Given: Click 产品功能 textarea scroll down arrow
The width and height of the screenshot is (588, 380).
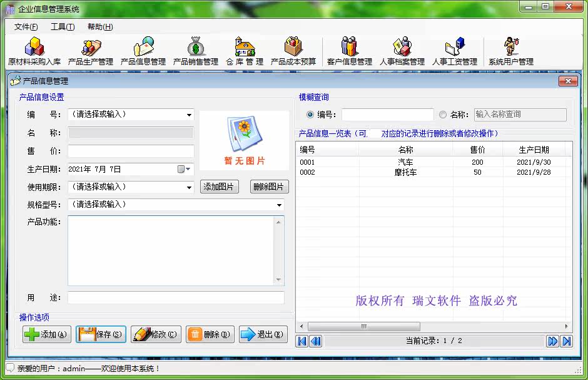Looking at the screenshot, I should click(x=278, y=279).
